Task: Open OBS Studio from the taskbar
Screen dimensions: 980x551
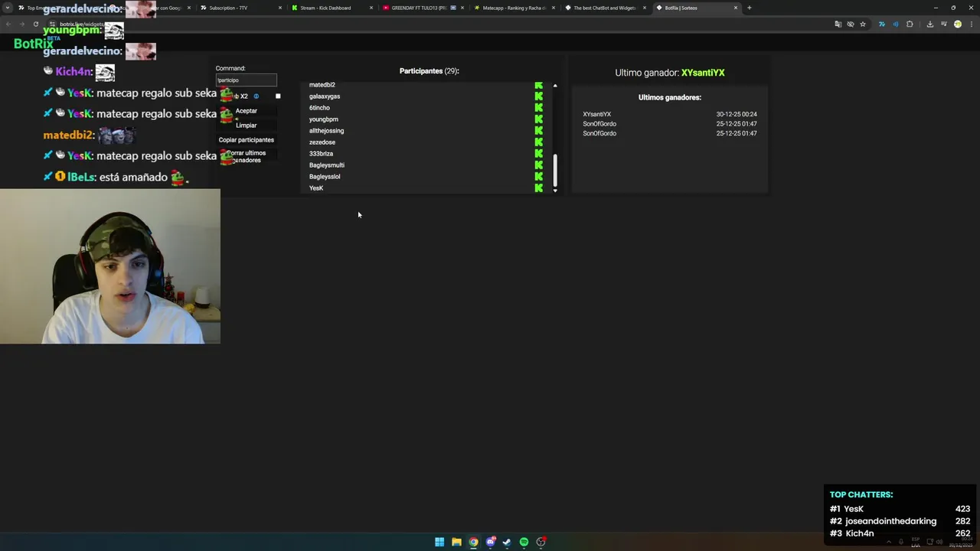Action: (541, 542)
